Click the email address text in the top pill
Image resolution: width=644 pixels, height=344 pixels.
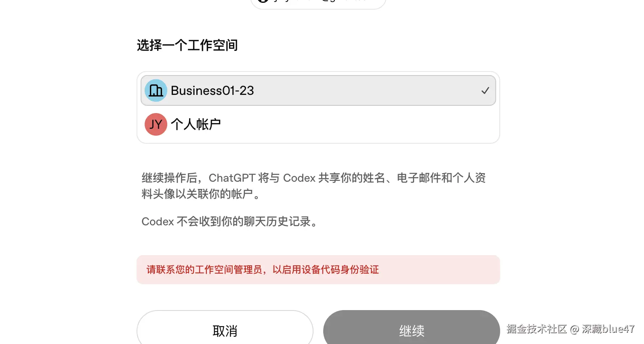[321, 1]
